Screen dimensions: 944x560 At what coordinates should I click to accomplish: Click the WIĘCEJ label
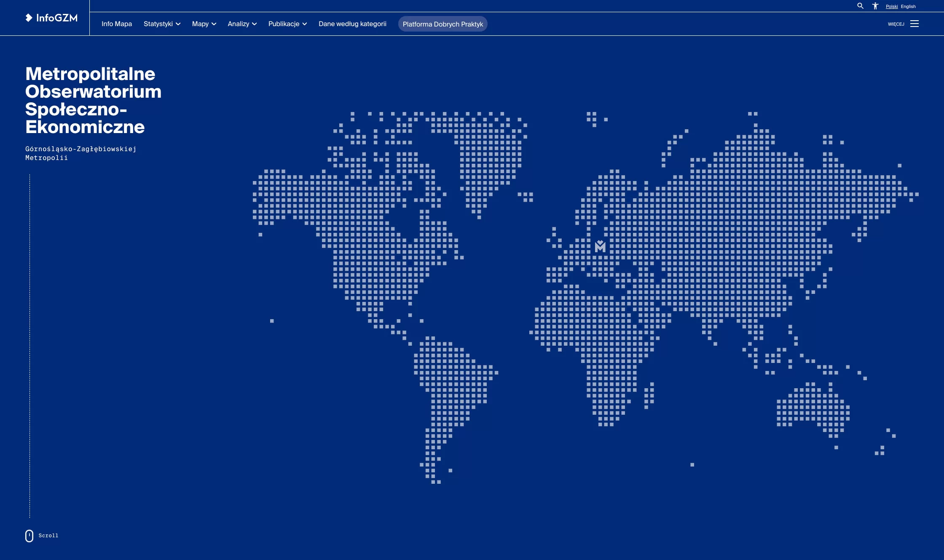coord(896,24)
